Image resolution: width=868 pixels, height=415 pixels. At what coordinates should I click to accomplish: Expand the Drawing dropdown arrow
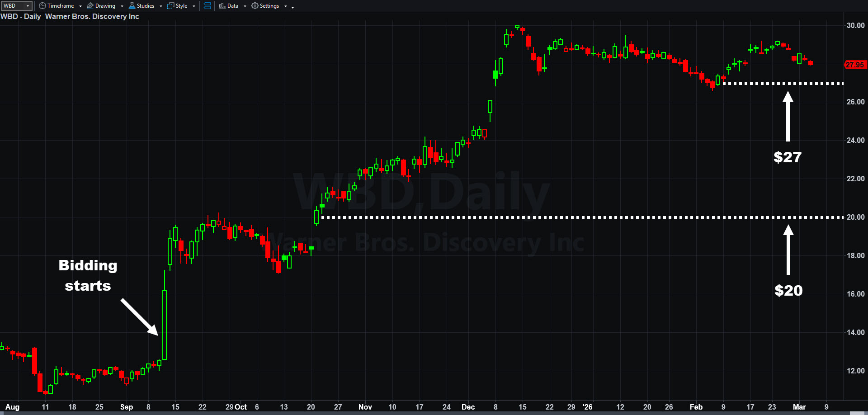[122, 6]
